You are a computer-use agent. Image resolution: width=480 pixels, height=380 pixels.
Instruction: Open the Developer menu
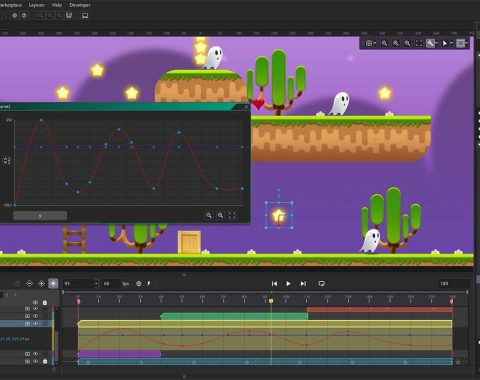pyautogui.click(x=80, y=5)
